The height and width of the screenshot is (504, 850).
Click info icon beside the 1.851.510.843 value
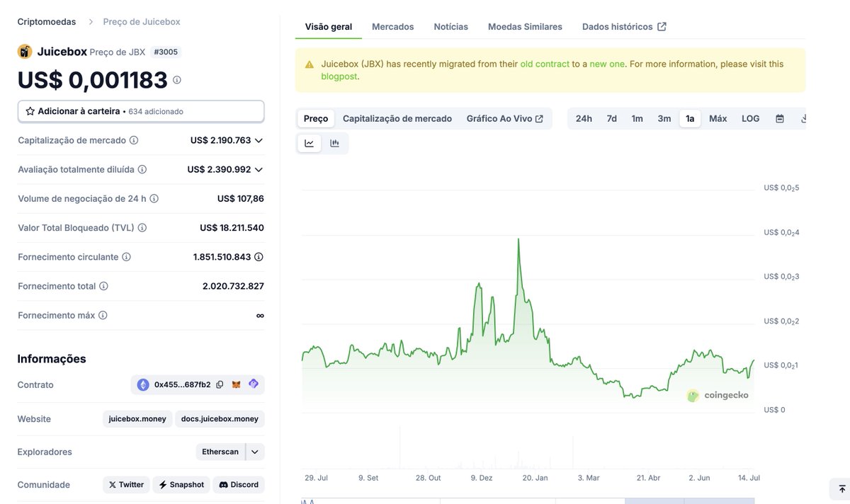coord(259,257)
